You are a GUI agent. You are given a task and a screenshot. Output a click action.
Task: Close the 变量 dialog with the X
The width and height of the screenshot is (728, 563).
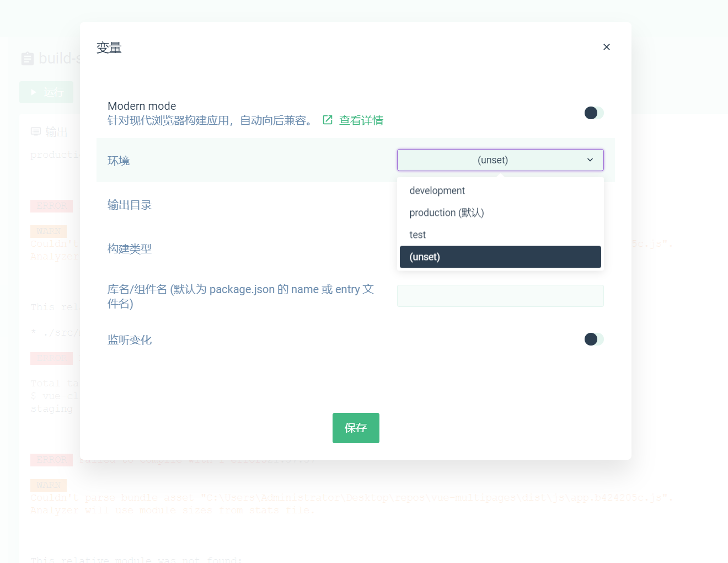pos(607,47)
